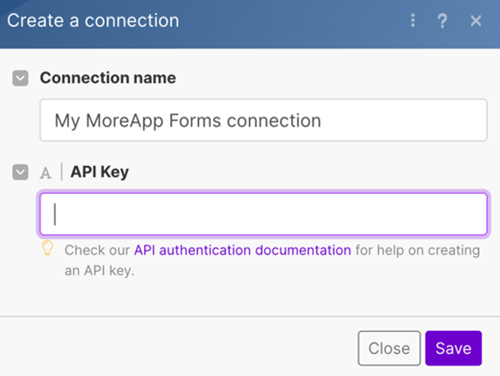Viewport: 500px width, 376px height.
Task: Click the 'Connection name' label
Action: 108,78
